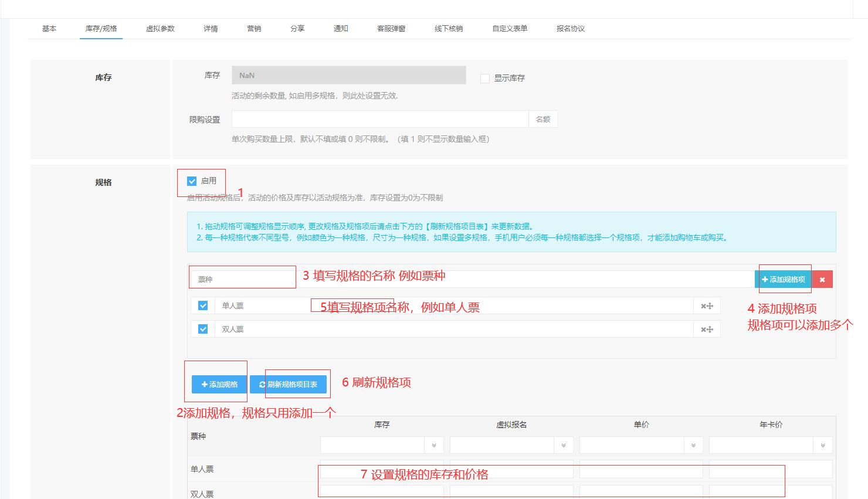Switch to the 分享 tab

(297, 29)
